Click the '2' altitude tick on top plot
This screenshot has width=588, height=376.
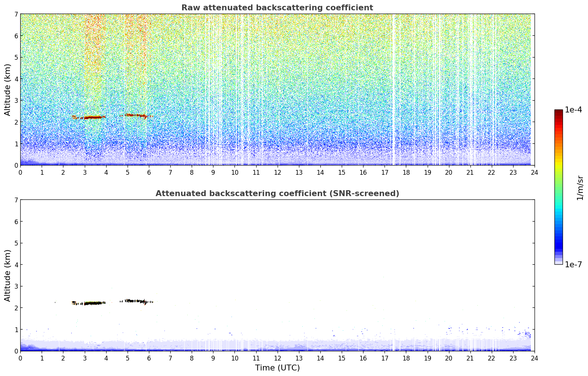pos(16,122)
